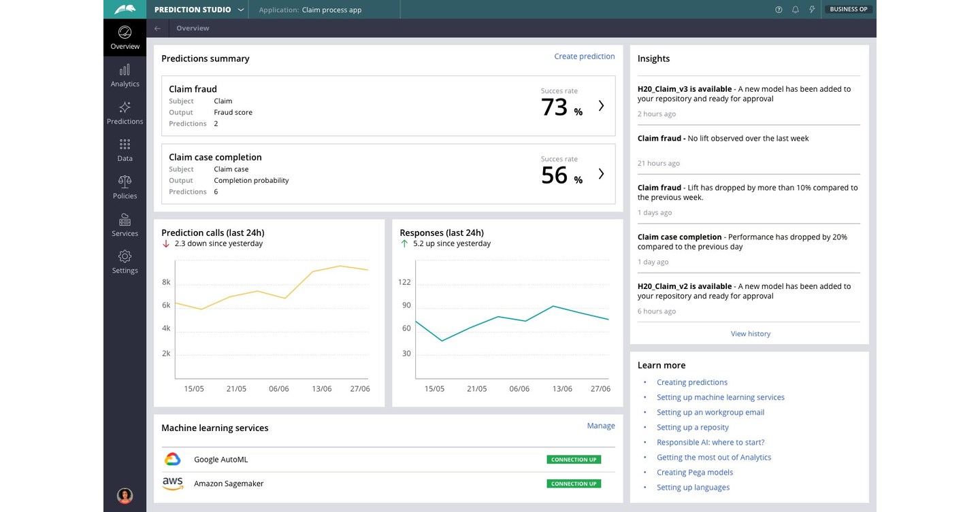Click the lightning quick actions icon
980x512 pixels.
pos(811,10)
